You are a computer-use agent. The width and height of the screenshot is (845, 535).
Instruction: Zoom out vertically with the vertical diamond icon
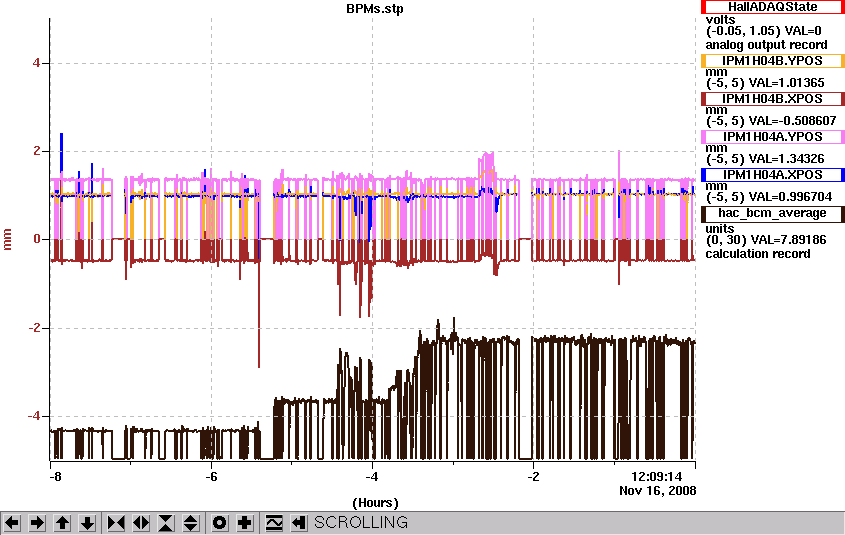point(191,523)
